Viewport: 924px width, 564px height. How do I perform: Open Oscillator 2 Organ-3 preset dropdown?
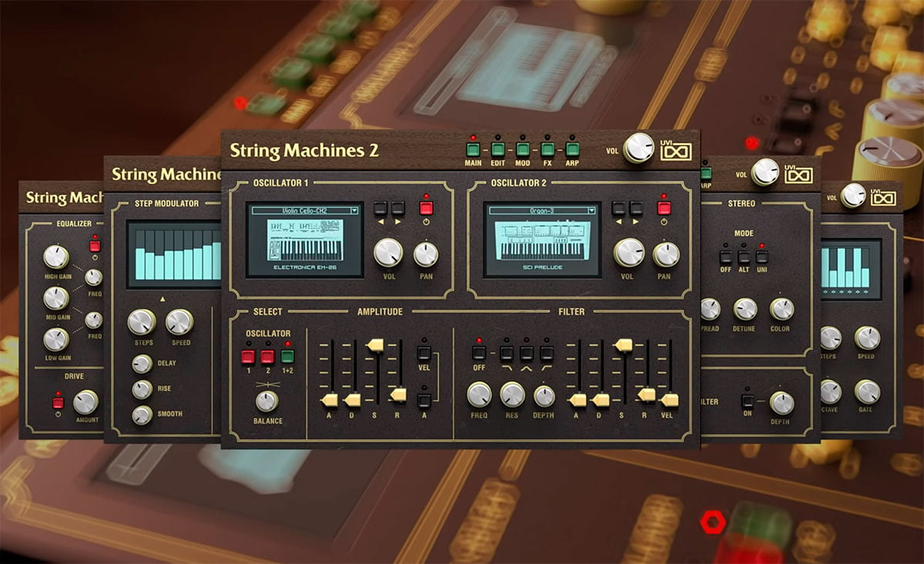(543, 210)
